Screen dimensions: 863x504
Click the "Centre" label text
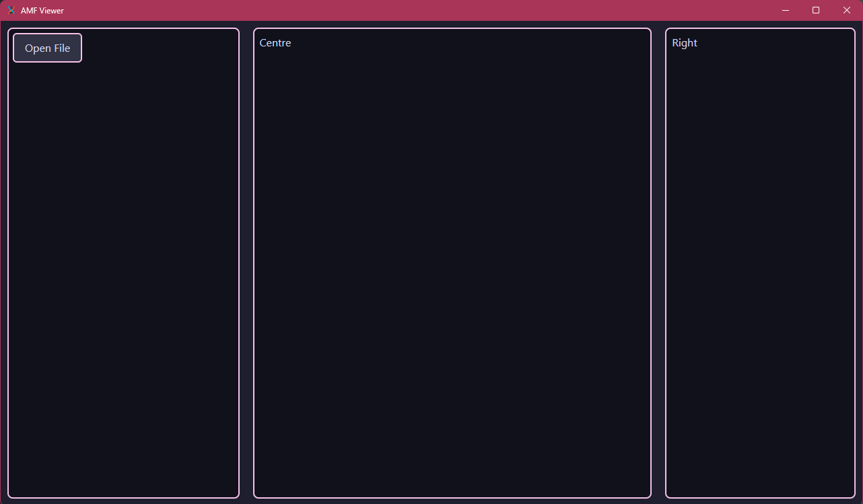coord(275,43)
